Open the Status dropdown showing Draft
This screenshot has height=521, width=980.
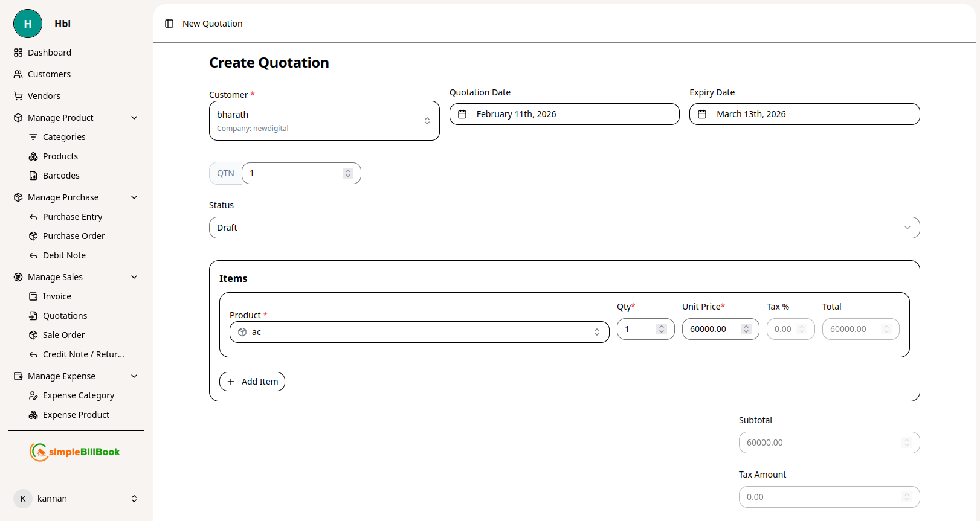564,228
